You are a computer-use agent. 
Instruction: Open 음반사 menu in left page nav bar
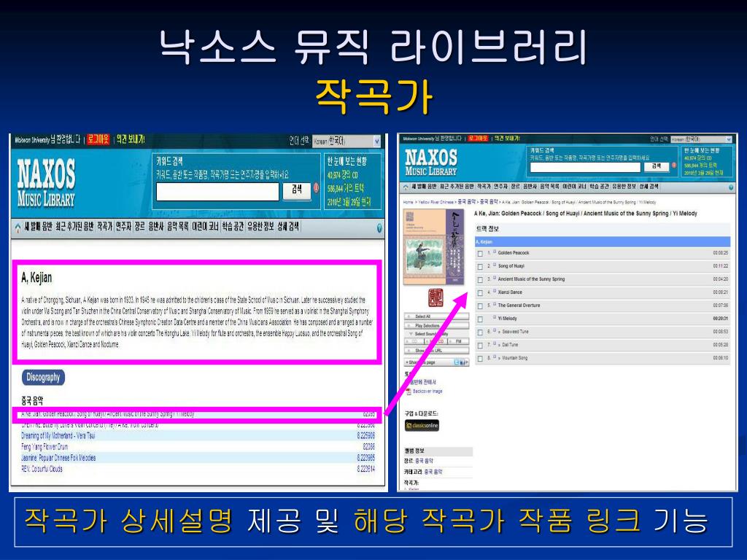[x=156, y=227]
